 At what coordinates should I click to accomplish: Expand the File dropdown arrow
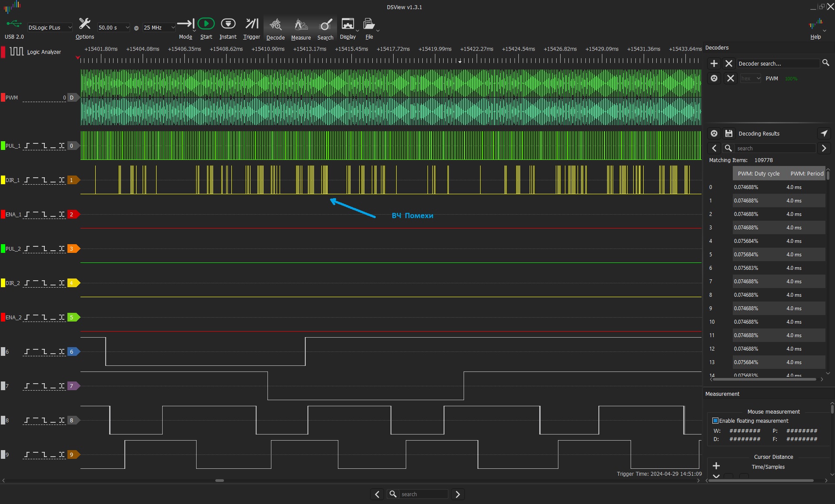tap(378, 31)
